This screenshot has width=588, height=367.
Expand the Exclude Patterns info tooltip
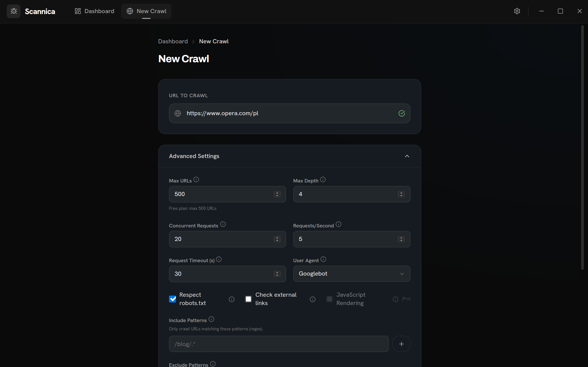pyautogui.click(x=212, y=363)
